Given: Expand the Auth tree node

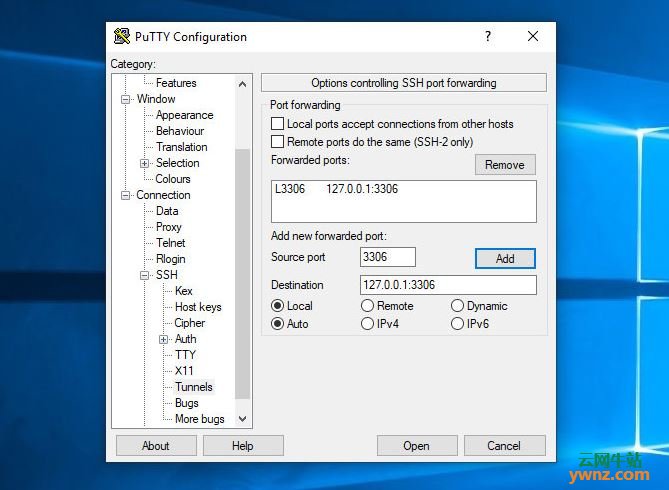Looking at the screenshot, I should point(163,339).
